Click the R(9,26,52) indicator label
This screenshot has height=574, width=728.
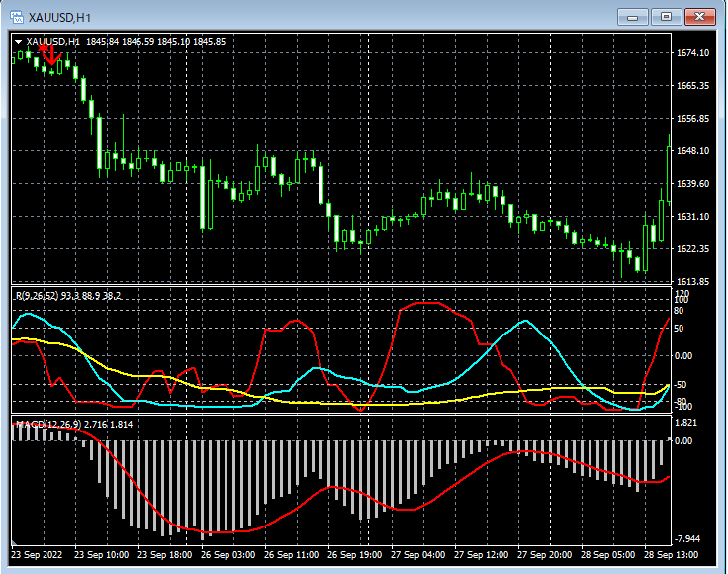pos(37,295)
